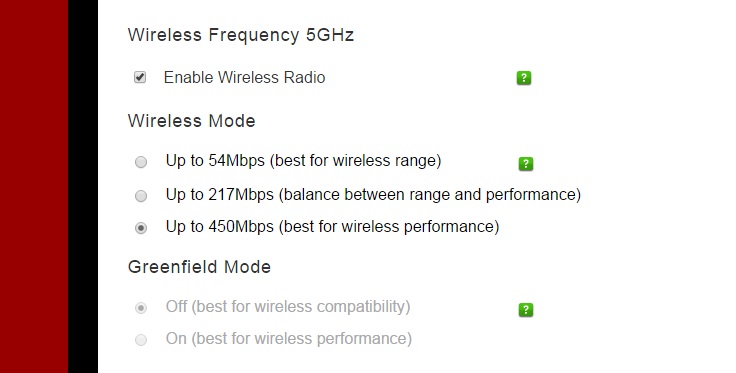The image size is (736, 373).
Task: Click the dark red sidebar strip
Action: coord(34,186)
